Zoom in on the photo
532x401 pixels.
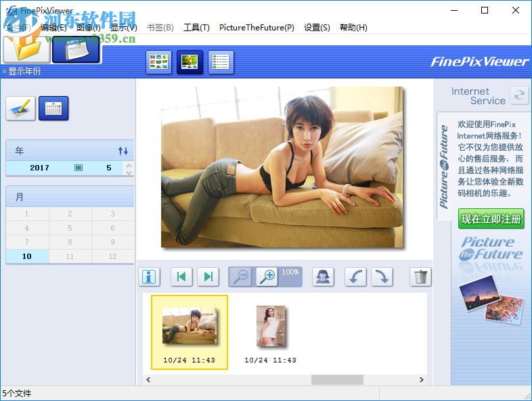coord(267,277)
